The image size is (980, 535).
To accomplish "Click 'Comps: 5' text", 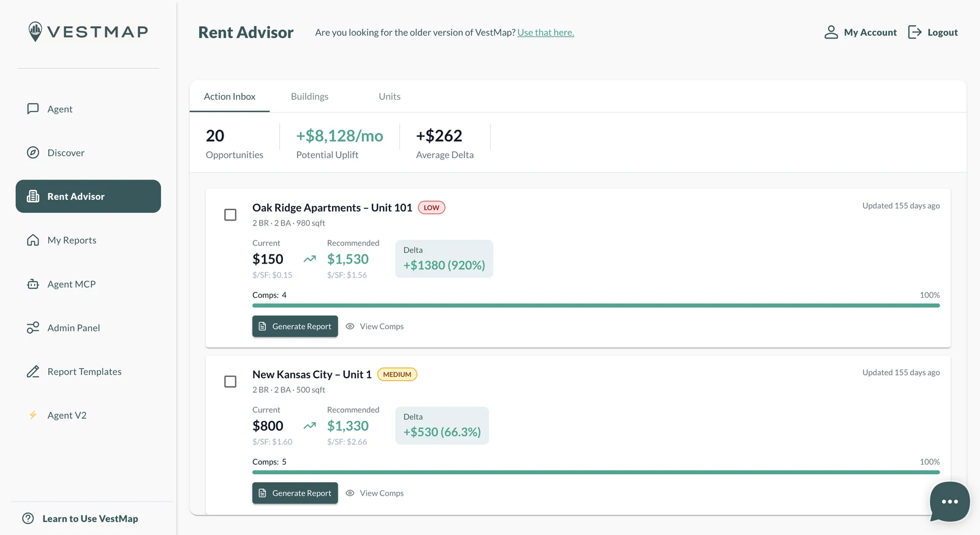I will tap(269, 461).
